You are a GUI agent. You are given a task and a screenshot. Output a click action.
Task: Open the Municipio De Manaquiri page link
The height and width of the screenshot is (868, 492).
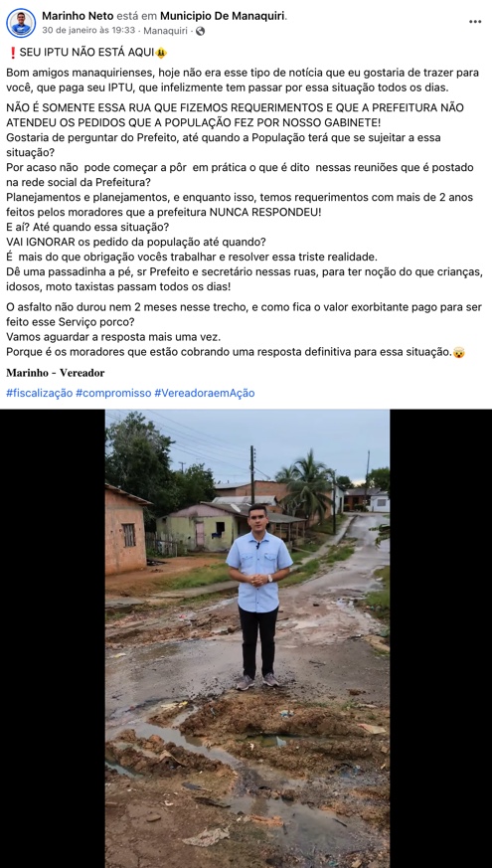point(223,16)
